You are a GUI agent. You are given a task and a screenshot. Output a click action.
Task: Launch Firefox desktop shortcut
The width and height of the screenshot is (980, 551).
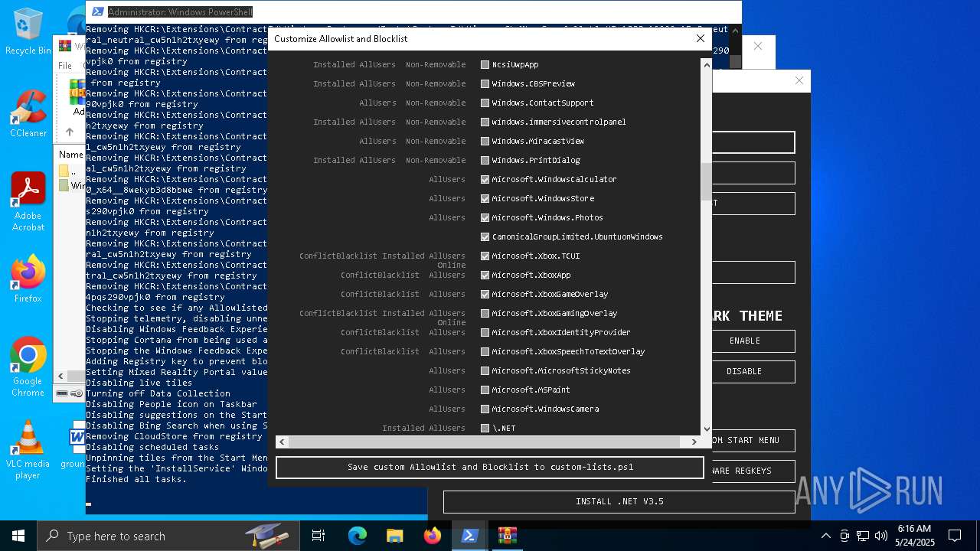pyautogui.click(x=28, y=279)
